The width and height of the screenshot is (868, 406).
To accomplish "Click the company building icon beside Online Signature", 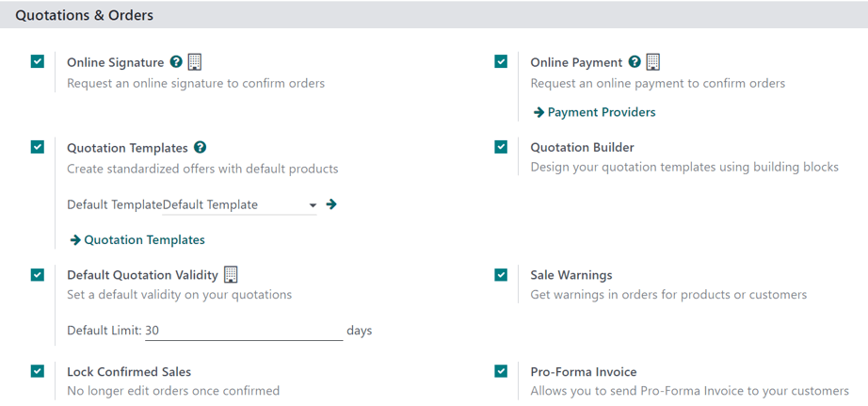I will [195, 62].
